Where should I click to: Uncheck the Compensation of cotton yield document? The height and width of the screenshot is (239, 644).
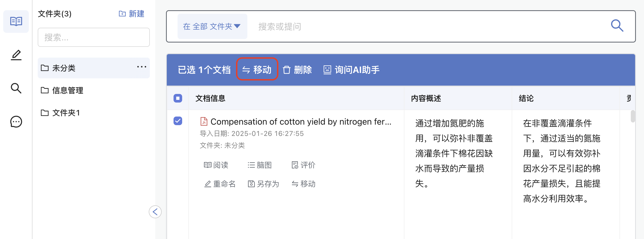click(178, 121)
